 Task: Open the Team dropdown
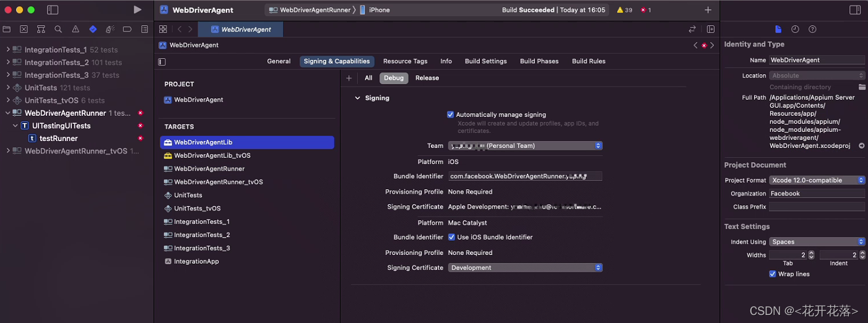pos(525,146)
